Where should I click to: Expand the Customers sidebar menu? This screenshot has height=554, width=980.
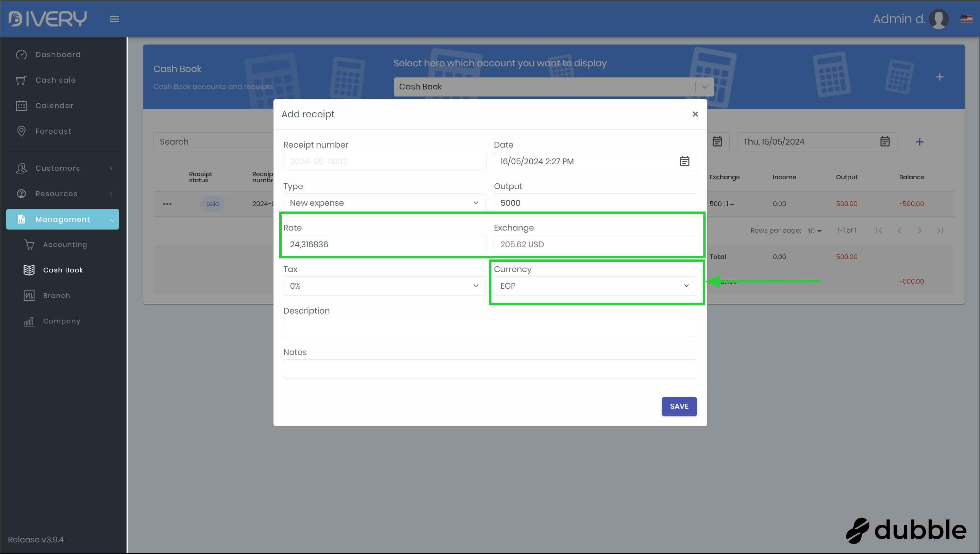(x=58, y=168)
